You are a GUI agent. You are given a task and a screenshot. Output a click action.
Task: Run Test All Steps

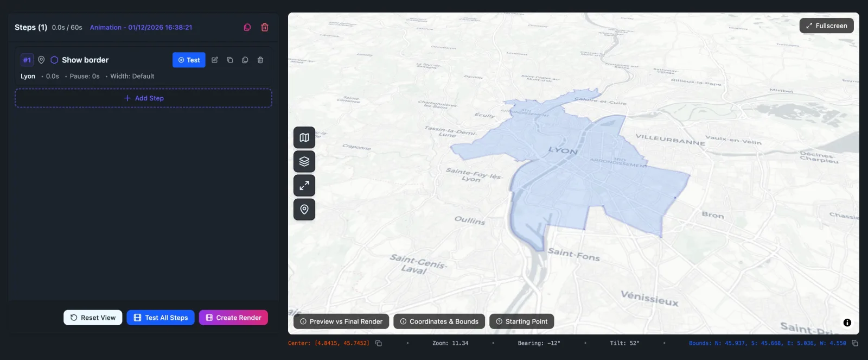point(161,318)
